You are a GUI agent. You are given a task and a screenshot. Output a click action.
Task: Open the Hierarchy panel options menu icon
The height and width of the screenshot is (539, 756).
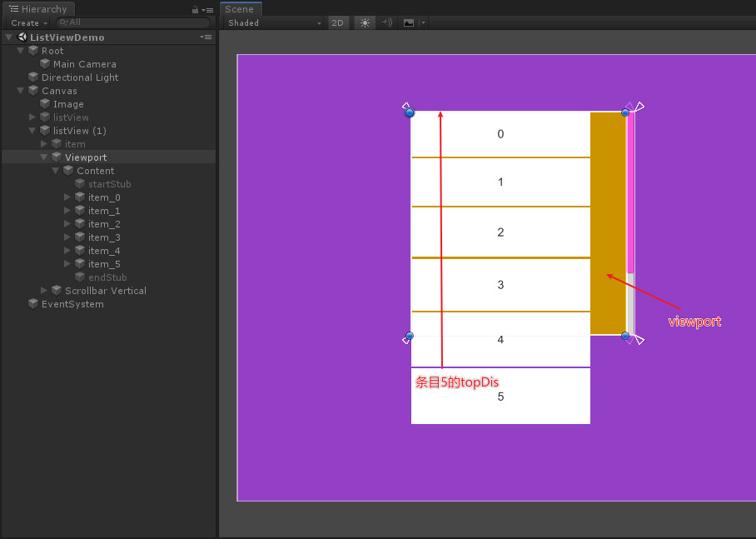pyautogui.click(x=206, y=9)
